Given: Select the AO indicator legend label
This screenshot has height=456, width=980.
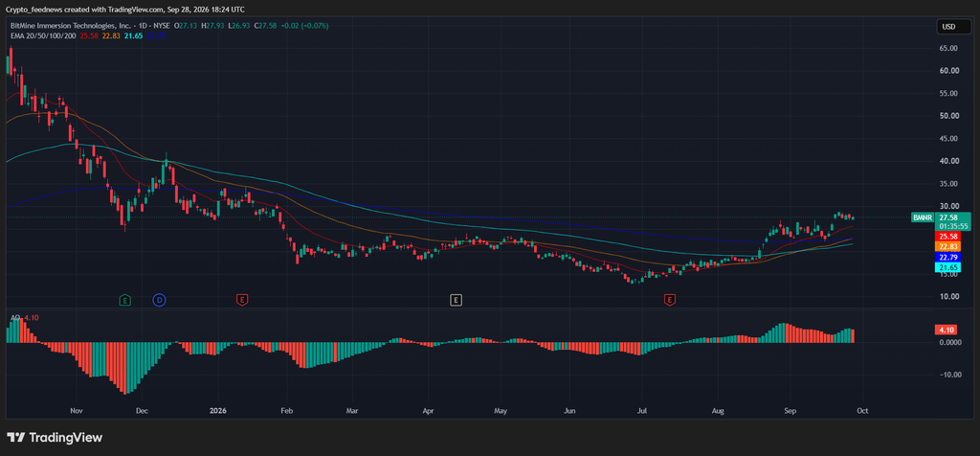Looking at the screenshot, I should click(15, 318).
